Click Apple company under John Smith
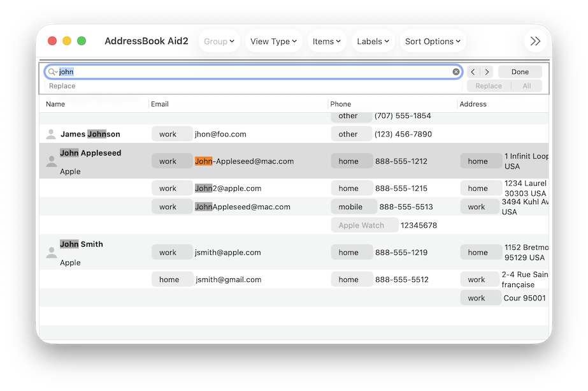 coord(70,263)
